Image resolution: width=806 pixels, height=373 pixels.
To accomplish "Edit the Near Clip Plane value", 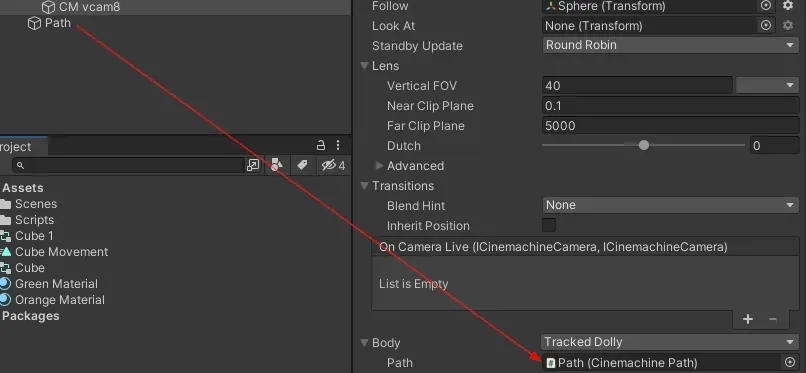I will point(670,106).
